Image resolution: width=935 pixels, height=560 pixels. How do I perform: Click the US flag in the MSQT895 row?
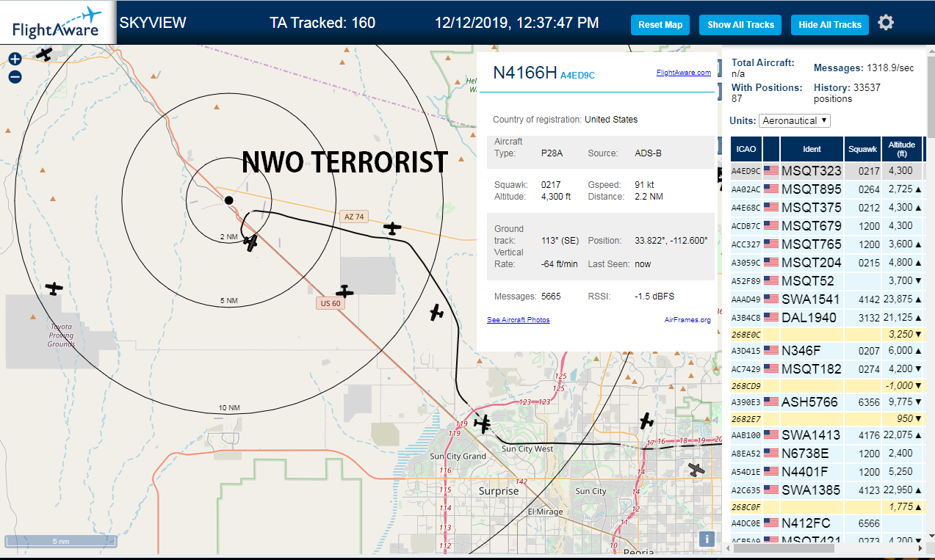tap(771, 189)
